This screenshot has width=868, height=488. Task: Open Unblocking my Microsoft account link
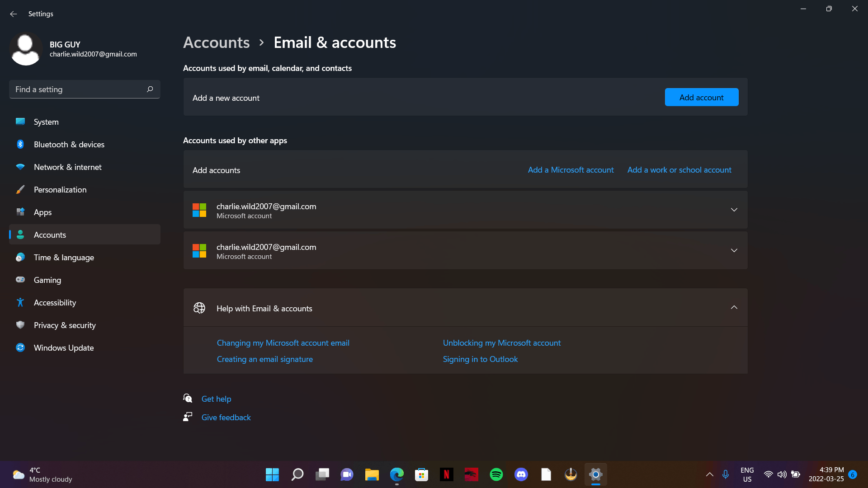[502, 343]
